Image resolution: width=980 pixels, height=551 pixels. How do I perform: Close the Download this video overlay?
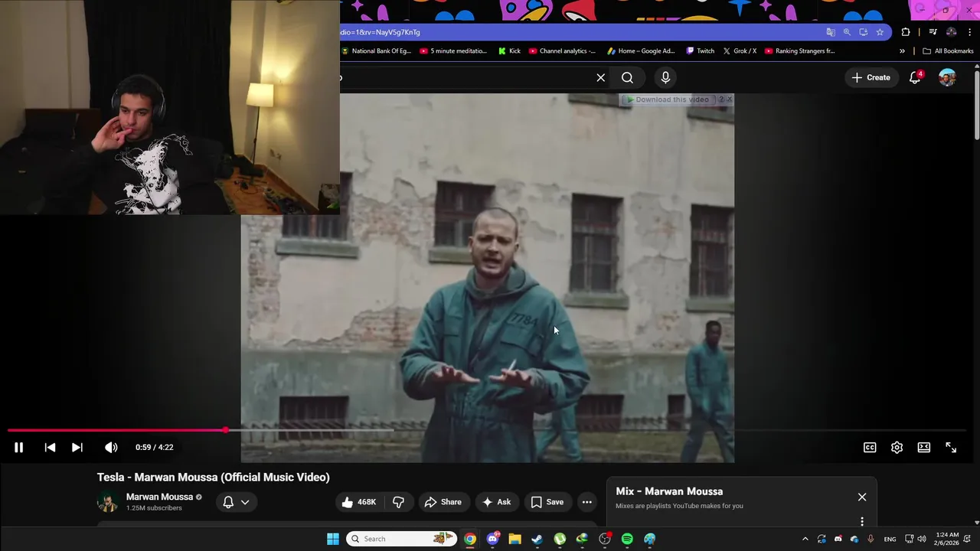pyautogui.click(x=729, y=99)
